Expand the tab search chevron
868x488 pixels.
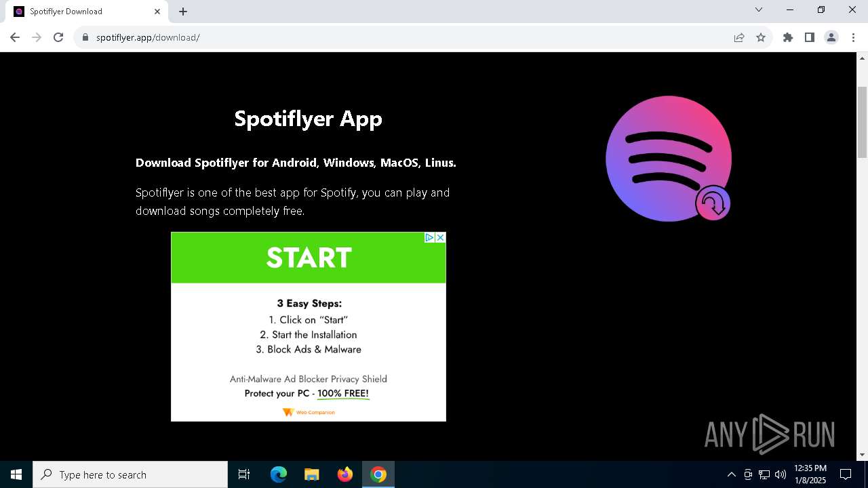coord(759,9)
